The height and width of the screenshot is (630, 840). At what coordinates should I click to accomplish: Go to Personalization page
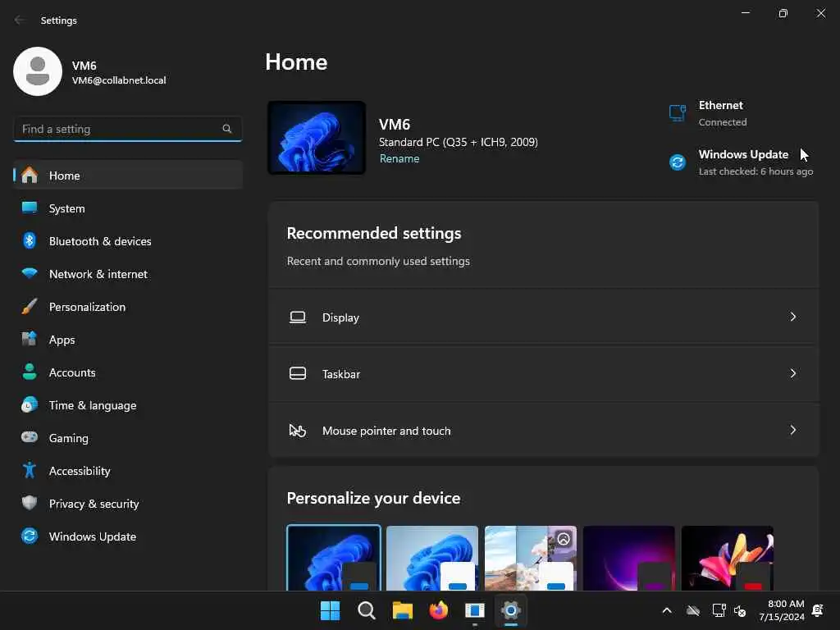point(128,307)
